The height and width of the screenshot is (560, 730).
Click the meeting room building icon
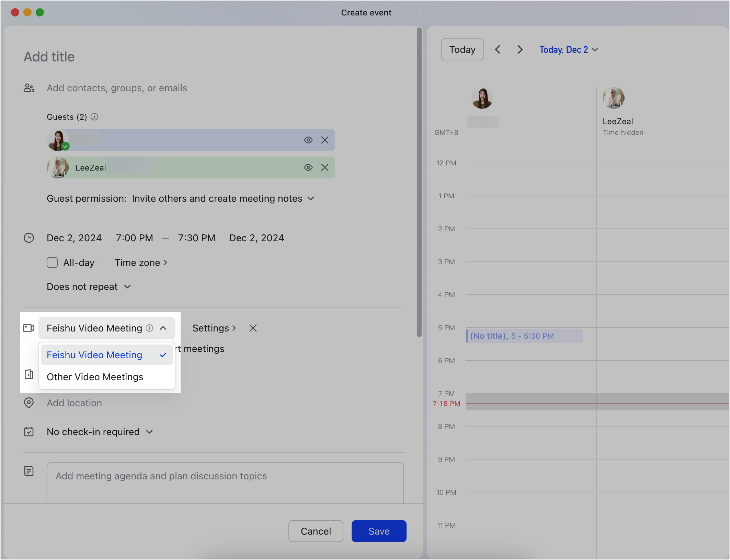[x=29, y=374]
